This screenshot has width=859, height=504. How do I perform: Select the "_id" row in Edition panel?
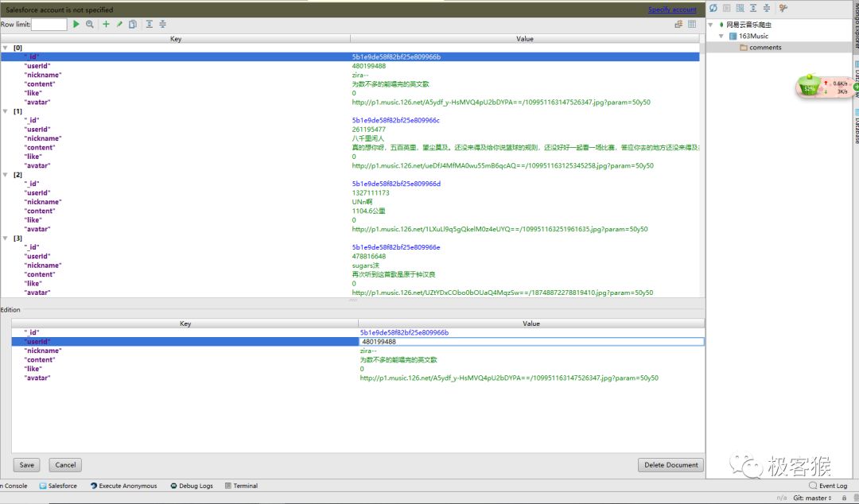pyautogui.click(x=358, y=332)
